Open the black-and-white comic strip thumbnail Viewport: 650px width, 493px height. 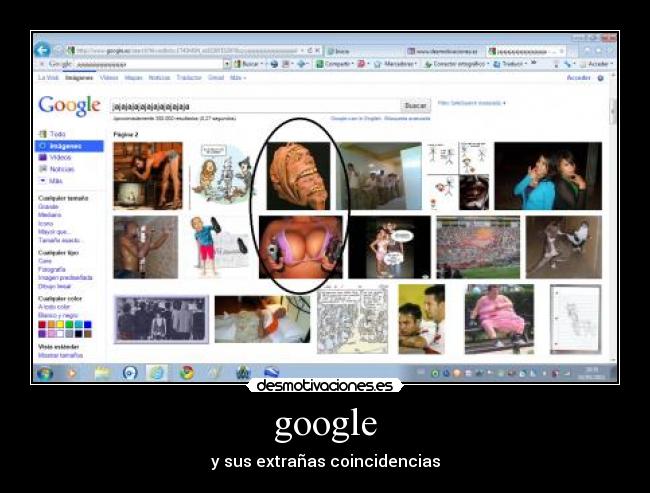click(x=352, y=319)
